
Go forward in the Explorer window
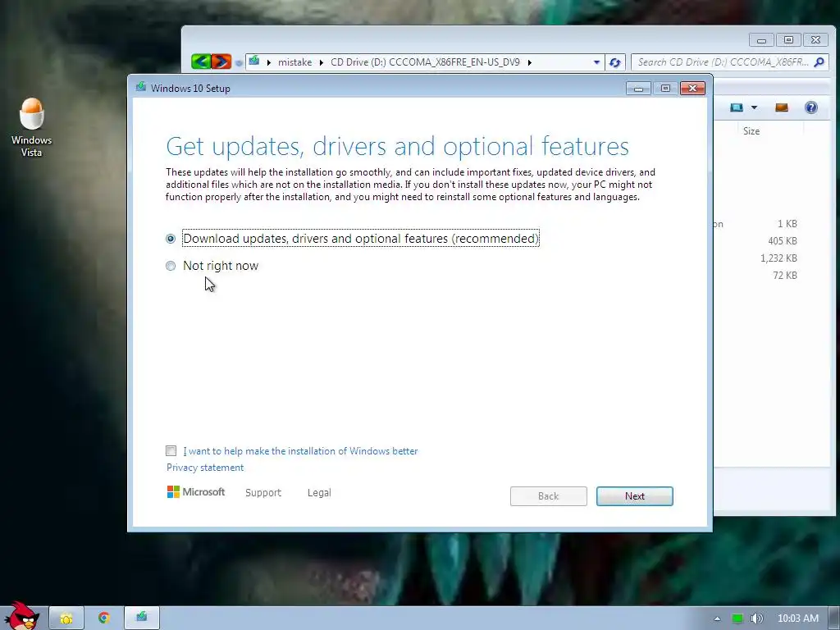coord(221,62)
